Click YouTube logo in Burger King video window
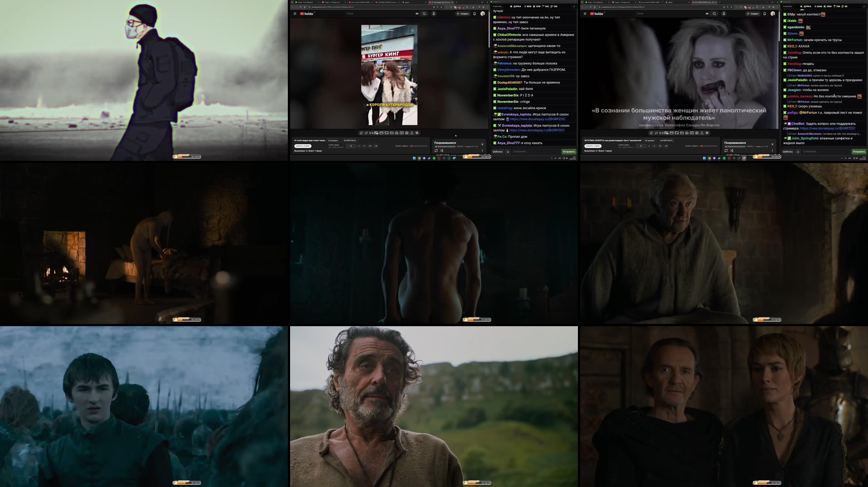 point(307,14)
